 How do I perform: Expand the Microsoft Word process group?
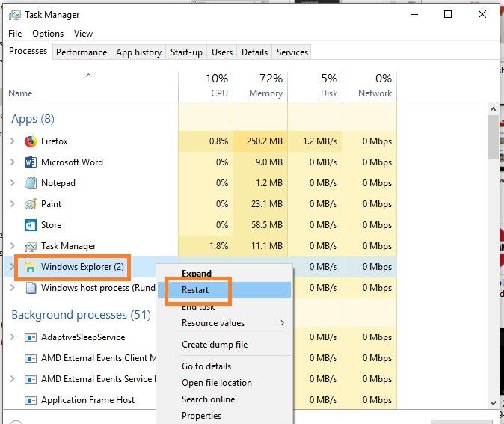pyautogui.click(x=13, y=162)
